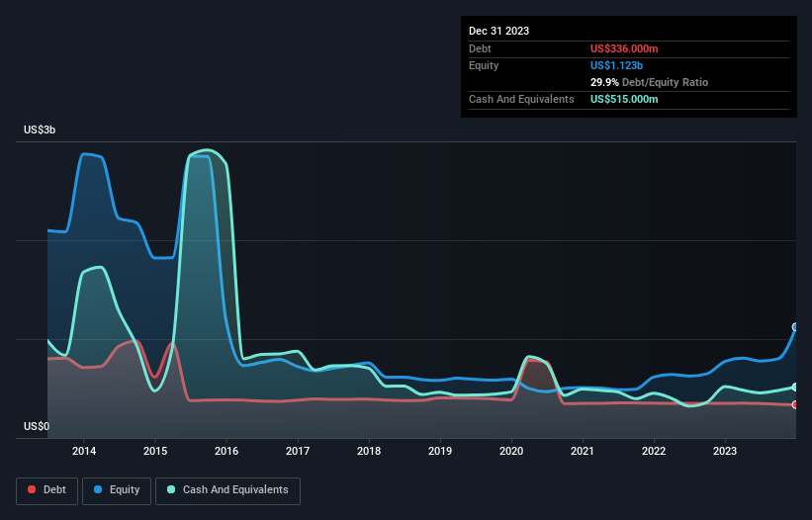This screenshot has height=520, width=812.
Task: Click the 2023 x-axis label
Action: point(725,451)
